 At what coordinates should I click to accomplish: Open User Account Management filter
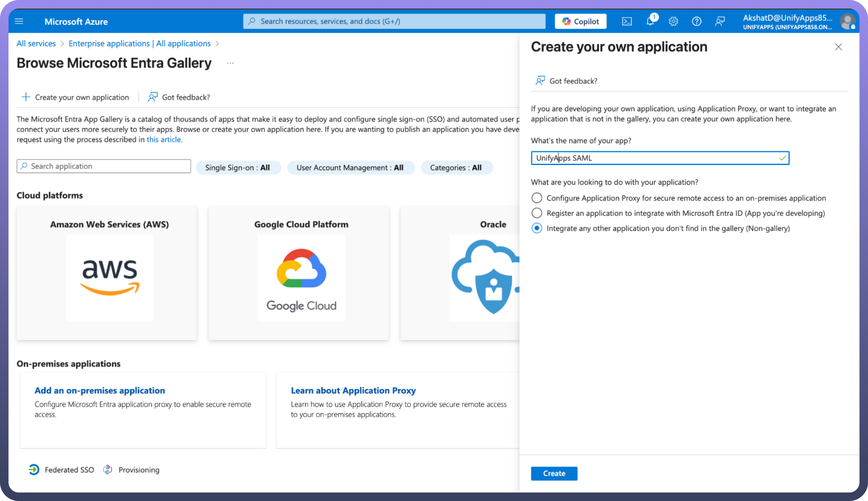(350, 168)
